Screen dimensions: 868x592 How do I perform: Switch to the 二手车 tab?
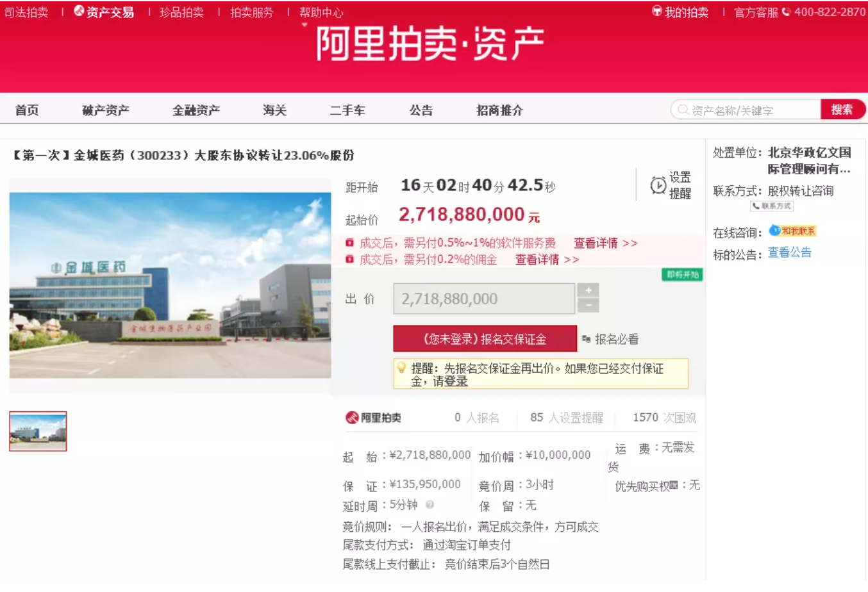[x=347, y=110]
